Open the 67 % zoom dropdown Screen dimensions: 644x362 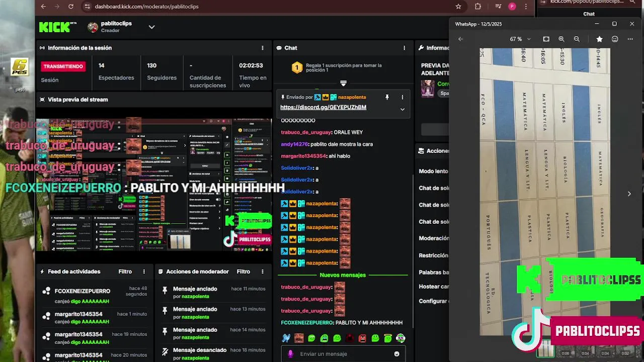pos(520,39)
